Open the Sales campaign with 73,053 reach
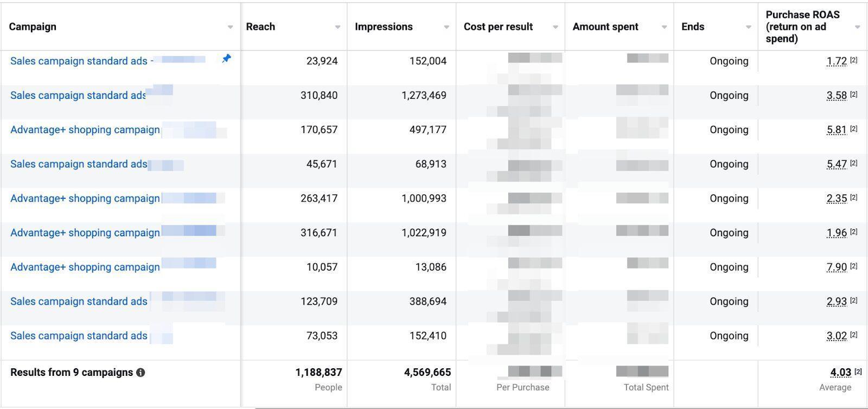Image resolution: width=868 pixels, height=409 pixels. tap(79, 336)
